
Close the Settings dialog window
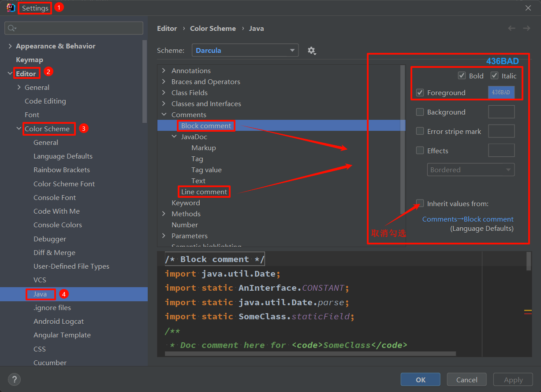click(x=528, y=7)
